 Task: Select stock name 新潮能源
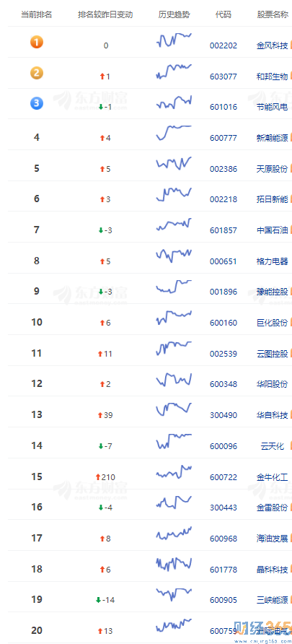[x=273, y=138]
